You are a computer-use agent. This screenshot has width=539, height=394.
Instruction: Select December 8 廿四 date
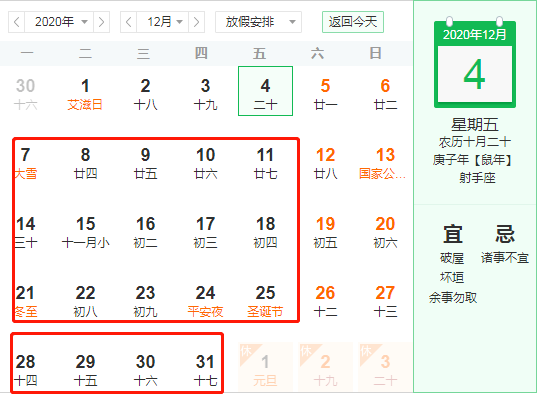click(x=85, y=164)
